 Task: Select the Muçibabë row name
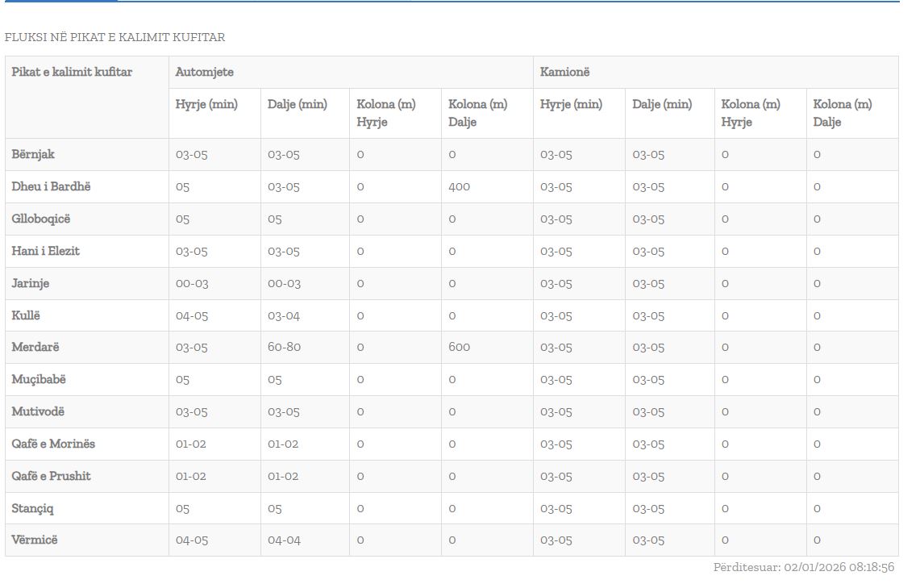[x=39, y=379]
